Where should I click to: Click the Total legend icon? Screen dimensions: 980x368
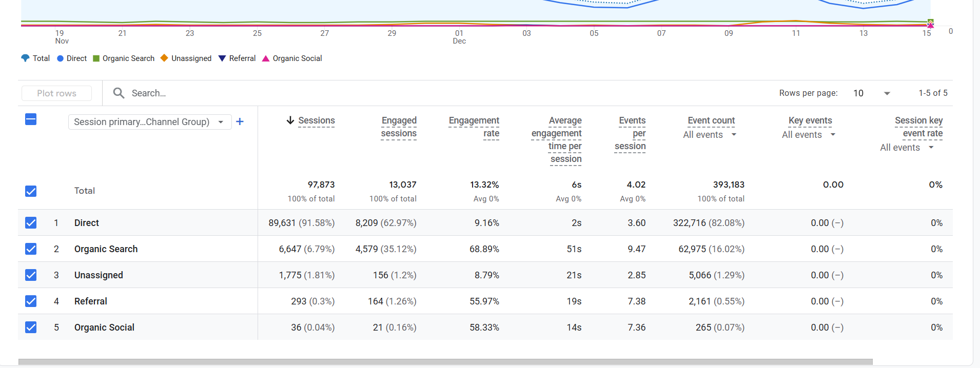pos(25,58)
